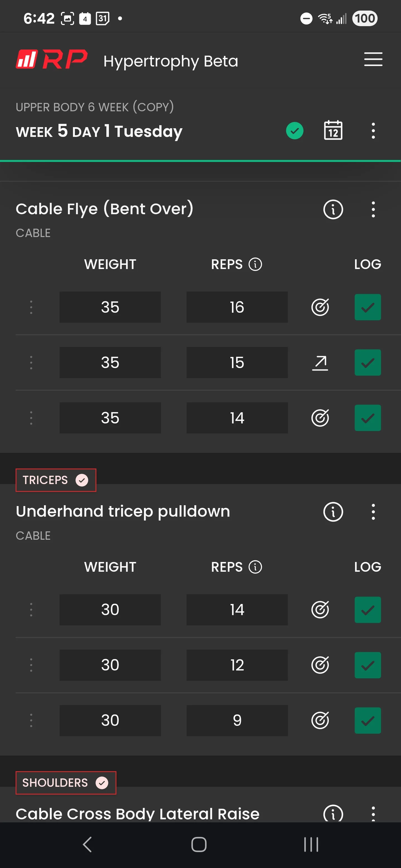
Task: Open info for Underhand tricep pulldown
Action: tap(333, 512)
